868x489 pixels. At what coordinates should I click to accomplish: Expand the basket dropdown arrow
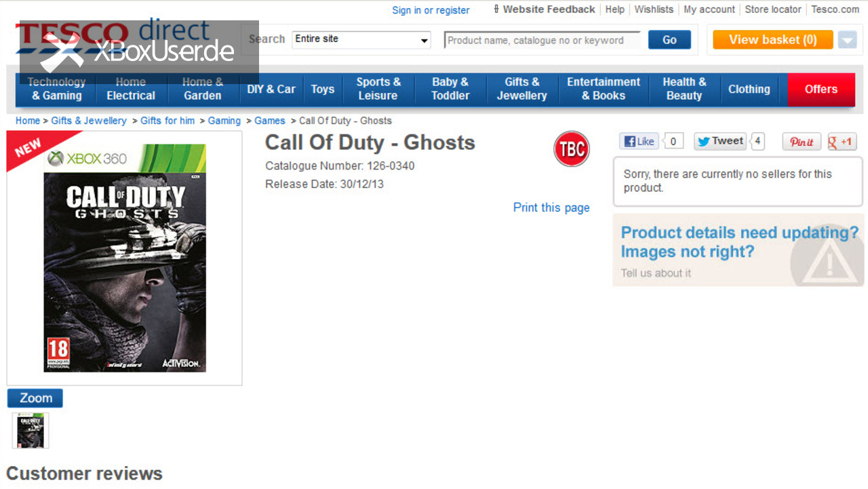(x=847, y=40)
